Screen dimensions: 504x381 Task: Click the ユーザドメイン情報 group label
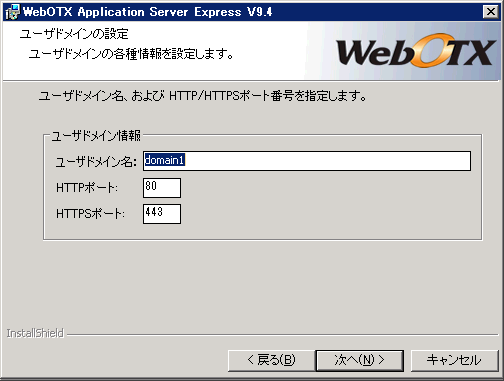[x=96, y=136]
